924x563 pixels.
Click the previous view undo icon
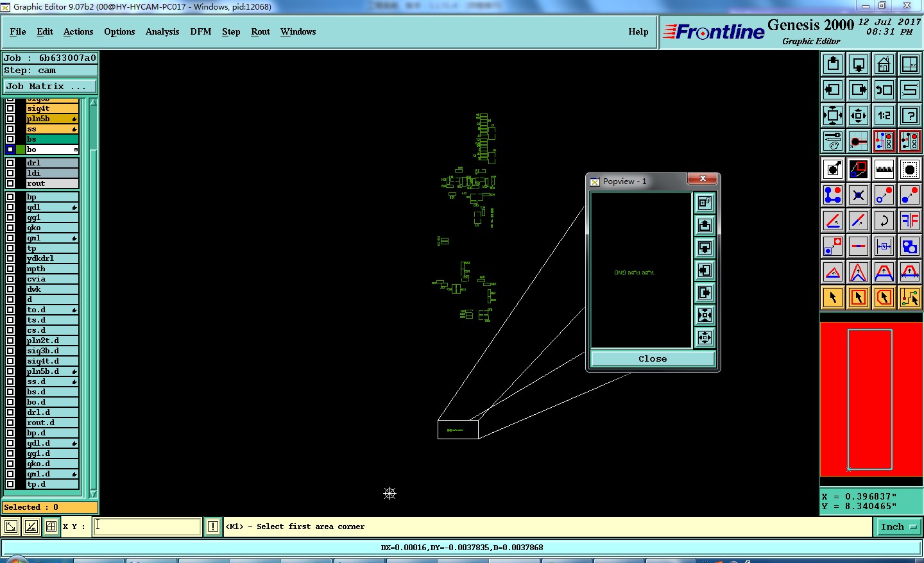pos(884,90)
